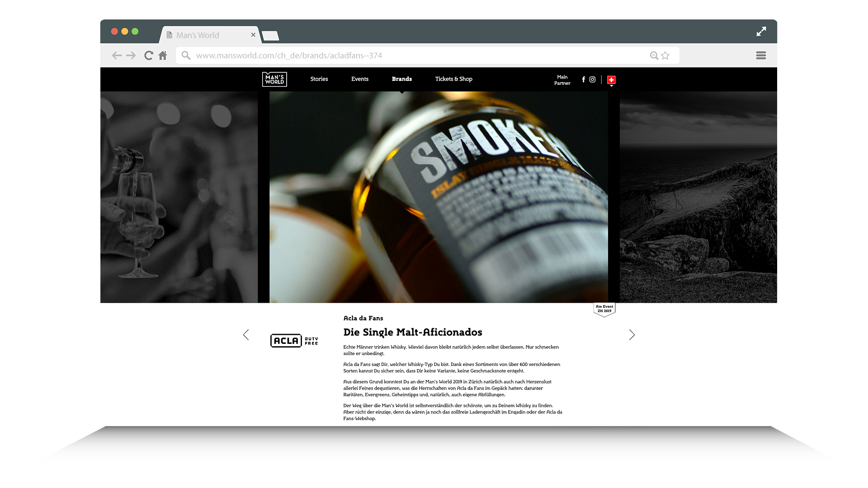The image size is (868, 488).
Task: Reload the page with refresh icon
Action: tap(148, 56)
